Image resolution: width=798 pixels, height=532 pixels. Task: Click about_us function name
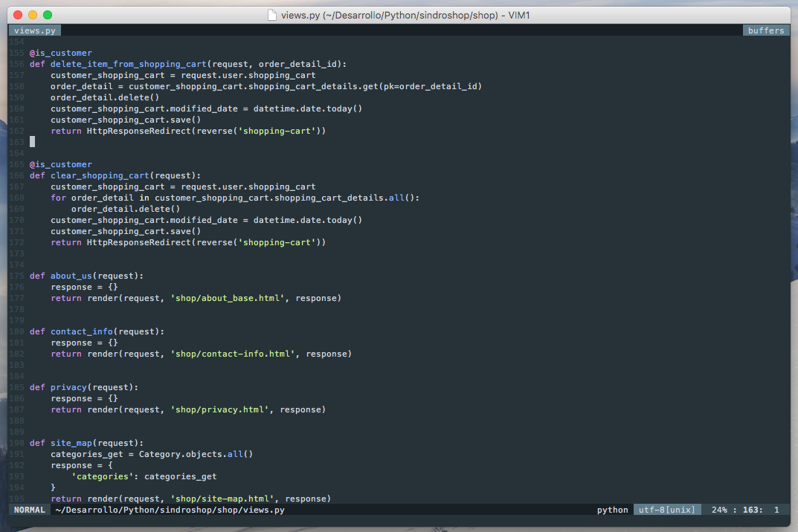(x=71, y=276)
